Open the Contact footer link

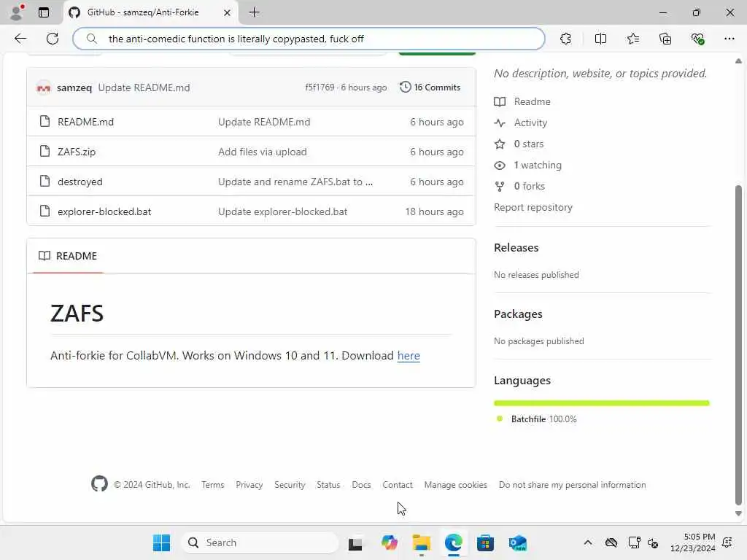(x=398, y=485)
